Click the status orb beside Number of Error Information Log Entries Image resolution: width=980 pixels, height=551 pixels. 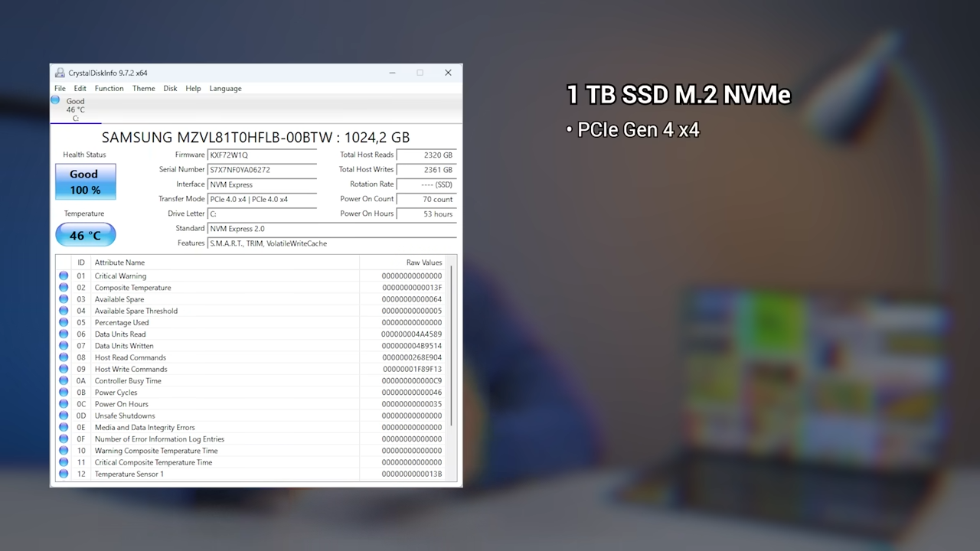64,439
